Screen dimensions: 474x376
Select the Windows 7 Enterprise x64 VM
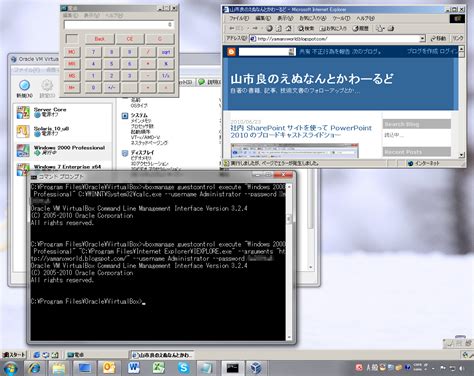pyautogui.click(x=63, y=168)
